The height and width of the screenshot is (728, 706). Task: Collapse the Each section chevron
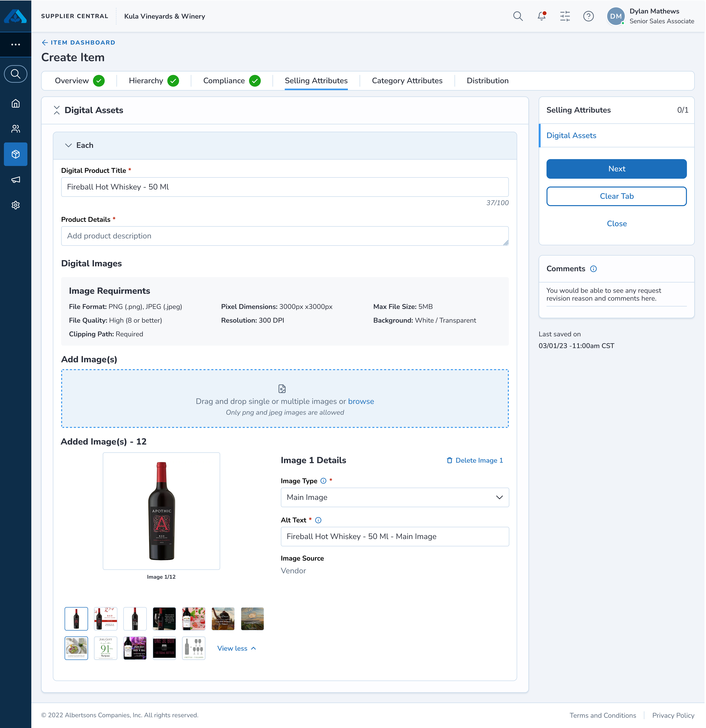point(68,145)
